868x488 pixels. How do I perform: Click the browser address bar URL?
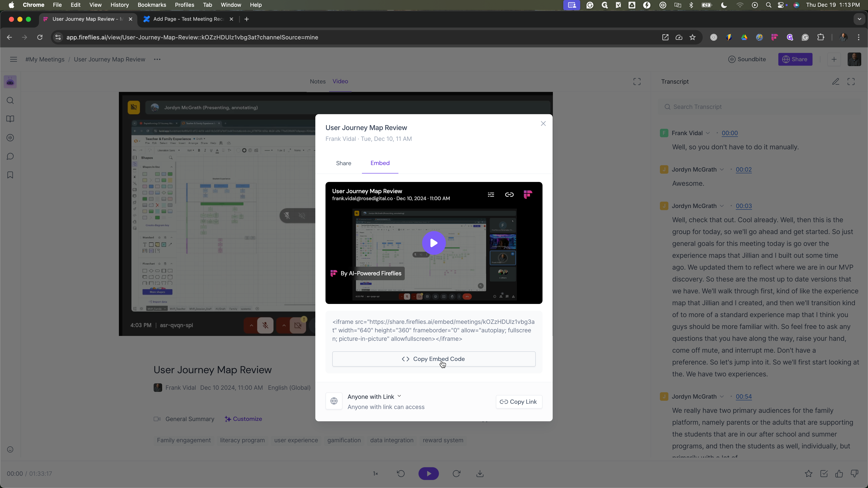192,37
